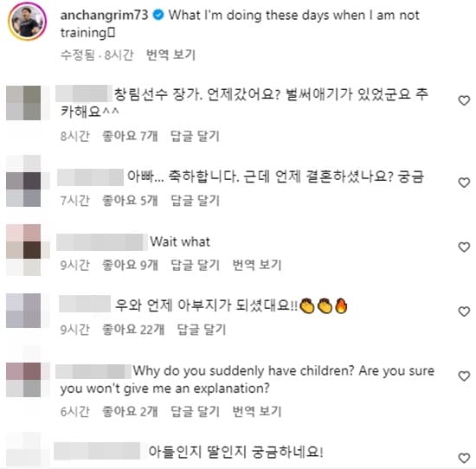Show translation for 'Wait what' comment
The height and width of the screenshot is (469, 476).
257,265
